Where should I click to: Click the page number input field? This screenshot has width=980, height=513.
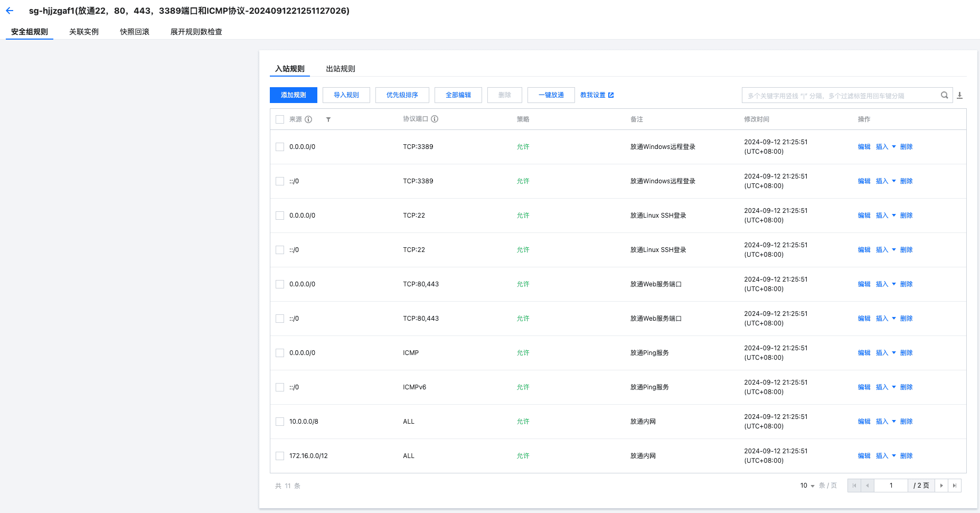point(891,486)
